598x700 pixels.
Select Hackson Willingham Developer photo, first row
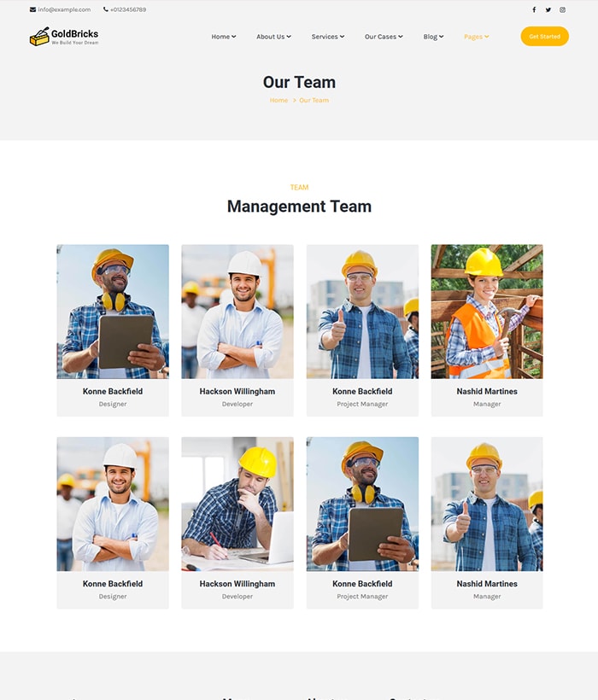click(237, 312)
